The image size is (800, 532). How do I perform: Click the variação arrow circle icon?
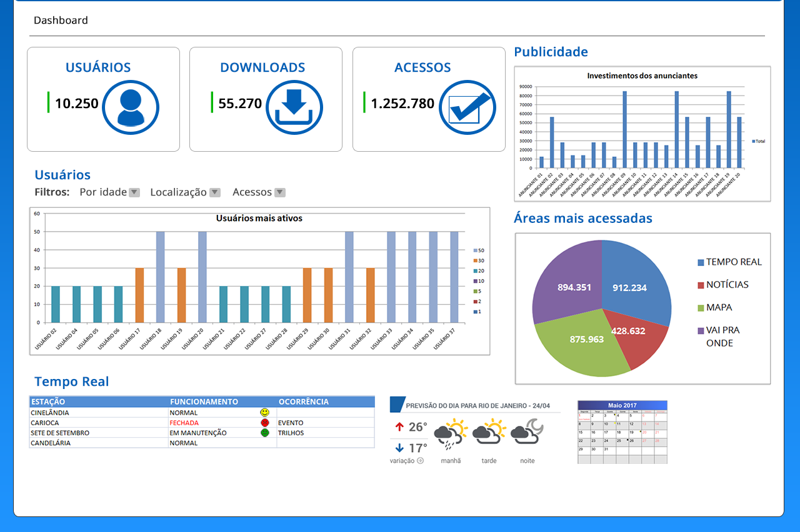420,461
